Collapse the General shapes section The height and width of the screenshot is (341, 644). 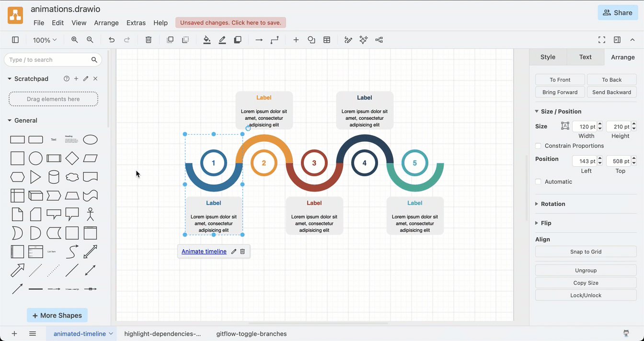click(x=10, y=120)
